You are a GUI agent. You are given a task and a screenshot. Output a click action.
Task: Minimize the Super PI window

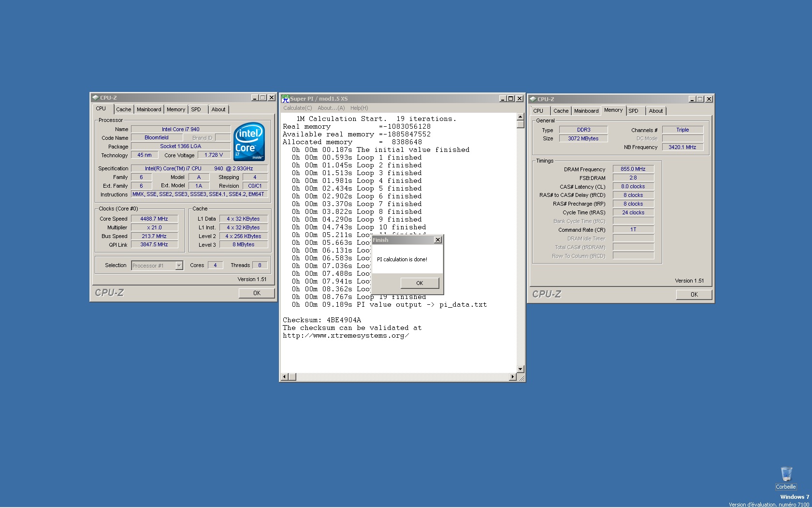[x=503, y=99]
